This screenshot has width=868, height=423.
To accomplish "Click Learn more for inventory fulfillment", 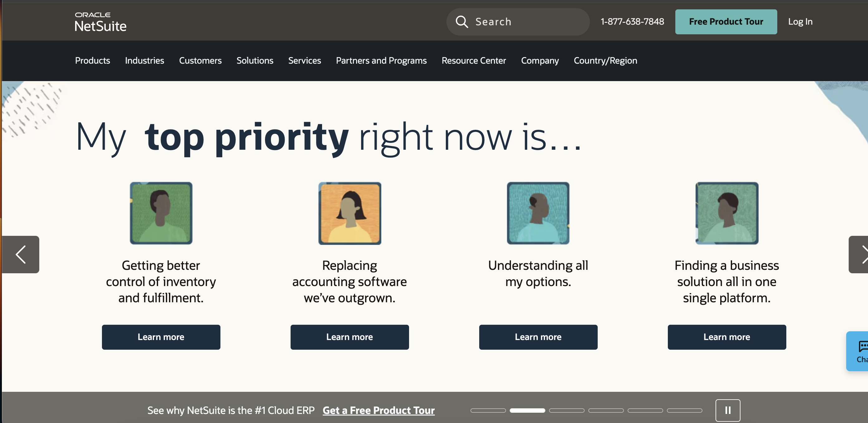I will click(161, 337).
